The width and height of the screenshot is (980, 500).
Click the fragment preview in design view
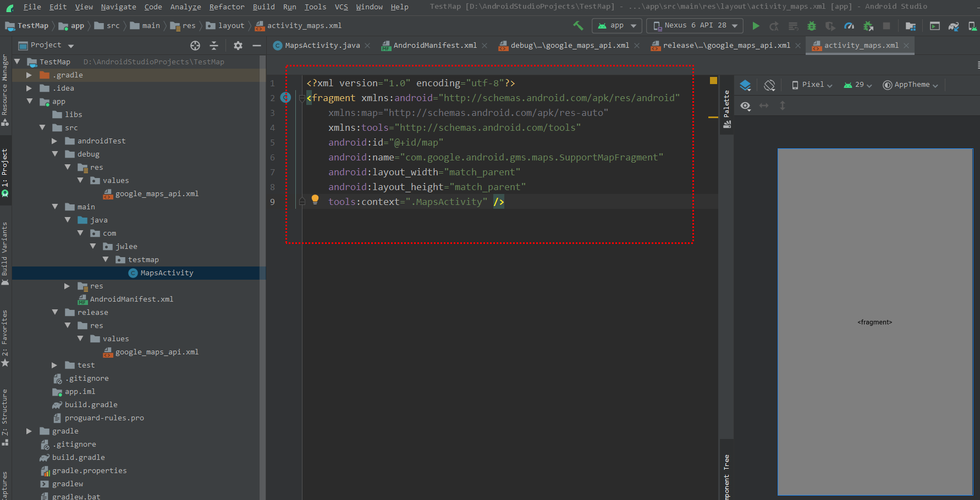pyautogui.click(x=875, y=322)
